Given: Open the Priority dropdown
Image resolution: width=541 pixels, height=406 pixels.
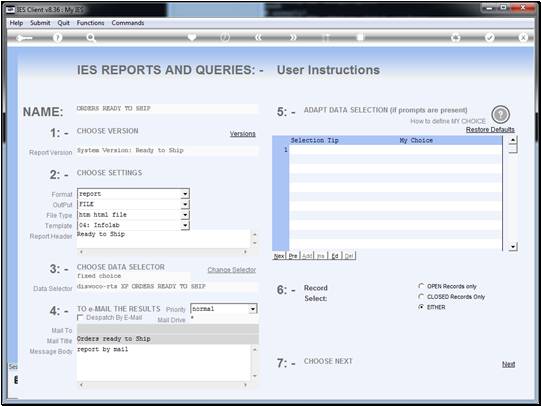Looking at the screenshot, I should click(x=253, y=309).
